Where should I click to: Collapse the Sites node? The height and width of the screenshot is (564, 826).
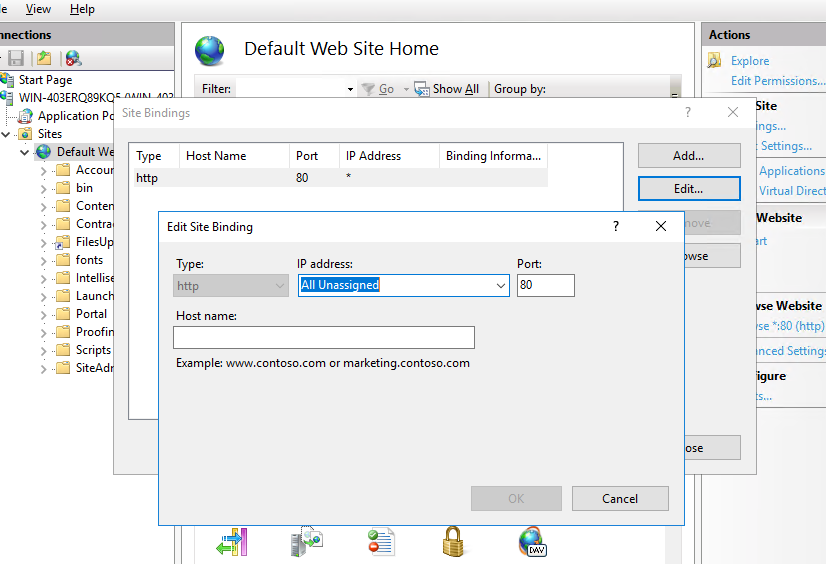pos(6,134)
